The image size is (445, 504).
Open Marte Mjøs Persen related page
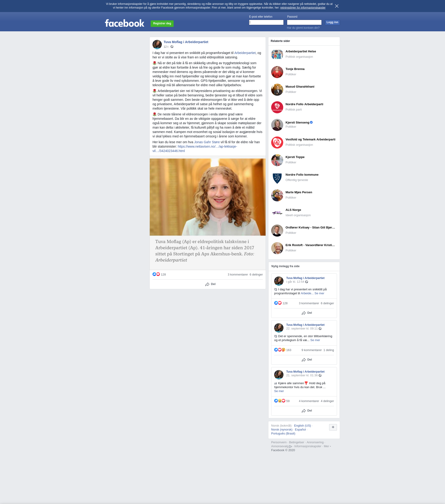click(299, 192)
